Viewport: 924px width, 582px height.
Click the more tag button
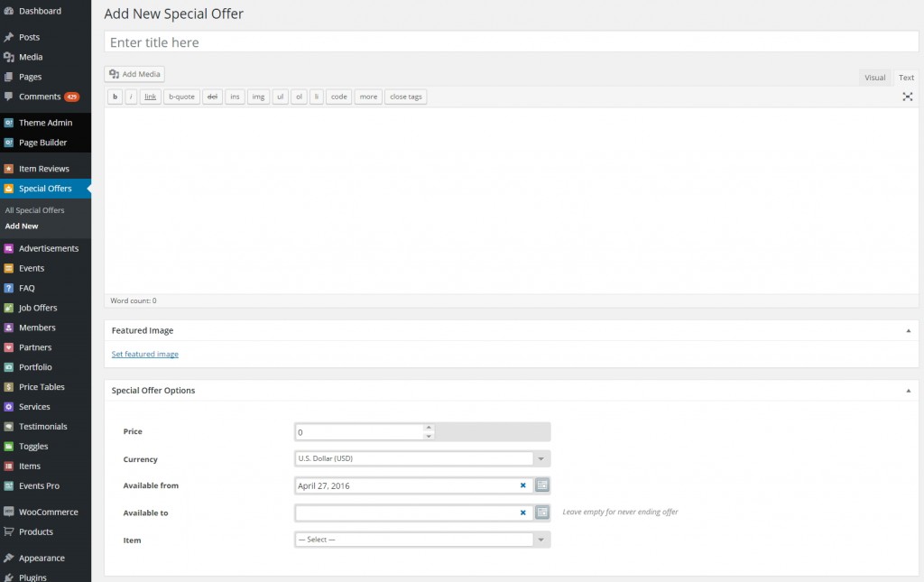368,97
